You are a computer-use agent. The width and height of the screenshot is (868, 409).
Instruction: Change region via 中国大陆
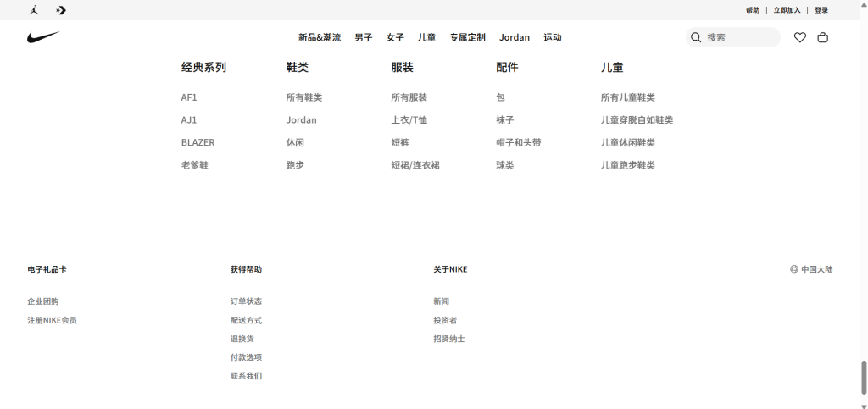(816, 269)
